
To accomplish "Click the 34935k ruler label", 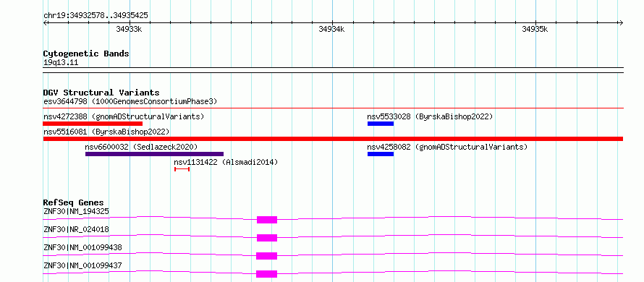I will point(535,29).
